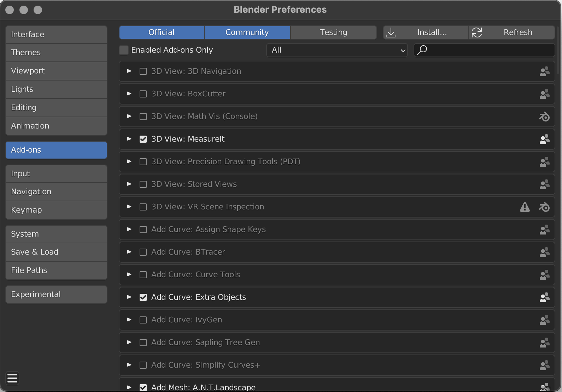Click community icon on BTracer row

544,252
